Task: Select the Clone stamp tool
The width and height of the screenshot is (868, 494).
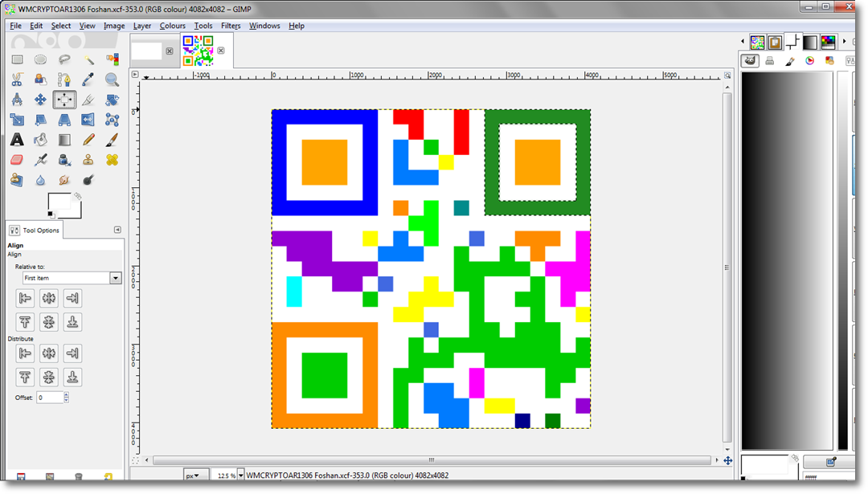Action: (88, 160)
